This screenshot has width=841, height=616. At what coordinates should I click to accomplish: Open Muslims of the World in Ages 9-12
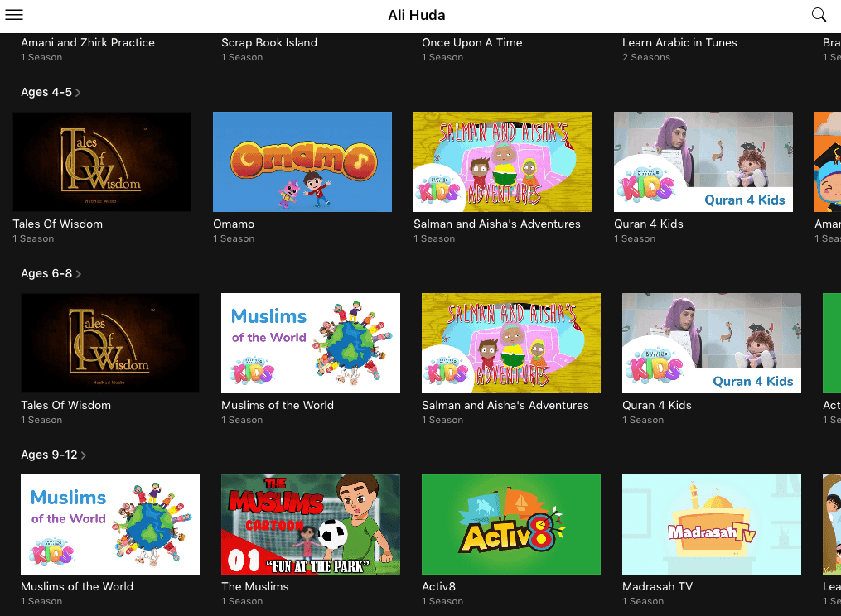(109, 524)
